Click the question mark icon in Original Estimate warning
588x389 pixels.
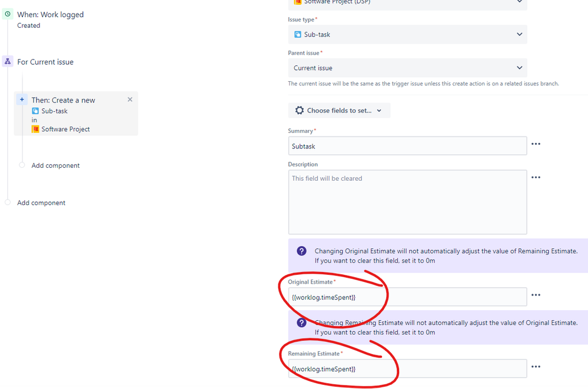[x=301, y=250]
